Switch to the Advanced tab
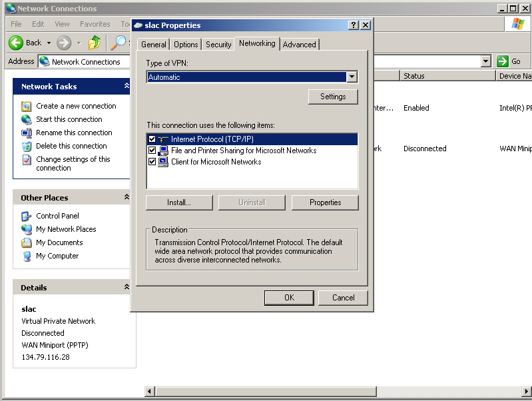The image size is (532, 401). tap(299, 45)
